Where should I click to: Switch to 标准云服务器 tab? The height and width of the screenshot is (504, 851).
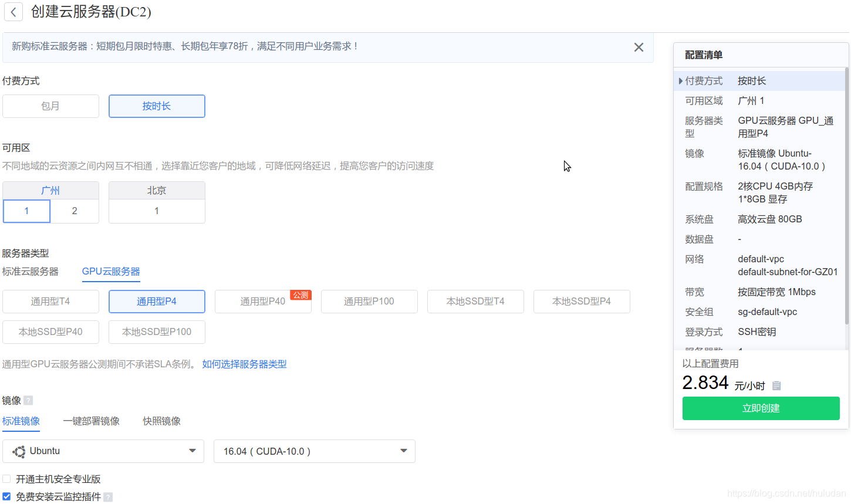pyautogui.click(x=31, y=271)
